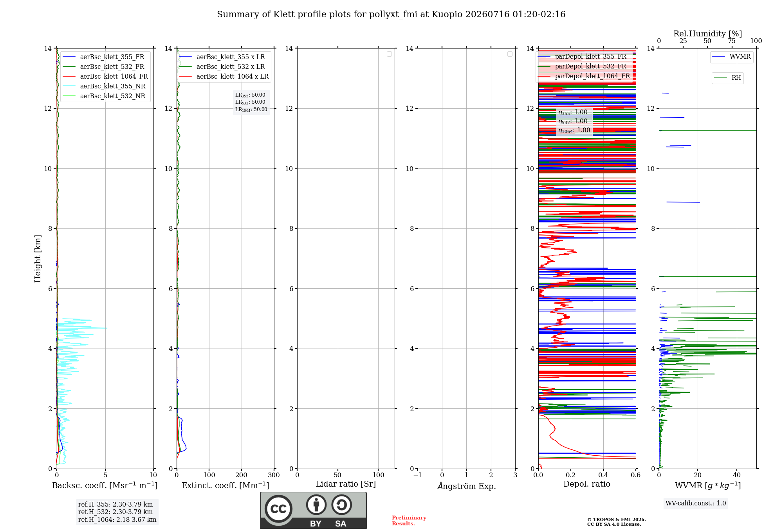Viewport: 783px width, 532px height.
Task: Click the empty legend box in Ångström Exp. plot
Action: [x=510, y=54]
